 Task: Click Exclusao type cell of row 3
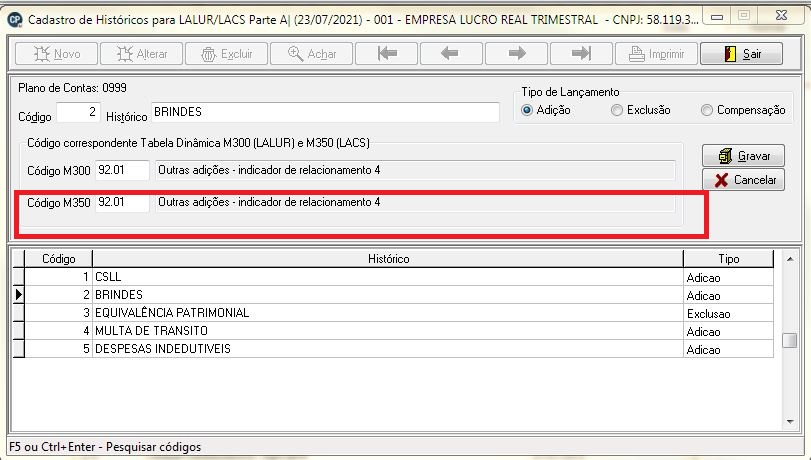pyautogui.click(x=728, y=314)
